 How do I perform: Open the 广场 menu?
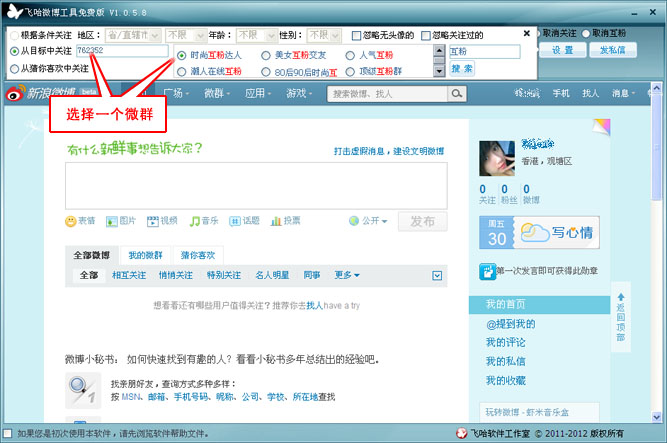(176, 93)
